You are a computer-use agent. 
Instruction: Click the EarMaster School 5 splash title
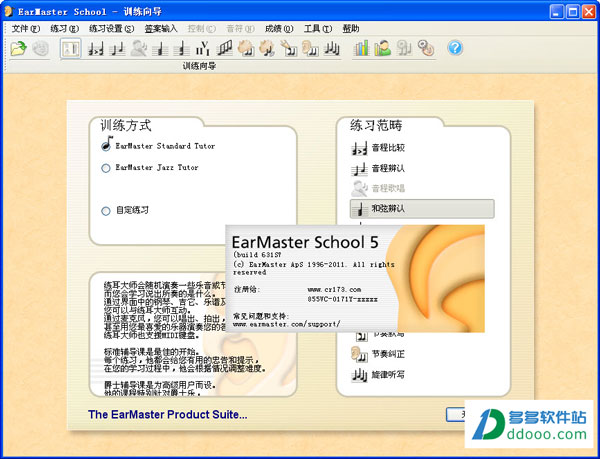pos(305,242)
